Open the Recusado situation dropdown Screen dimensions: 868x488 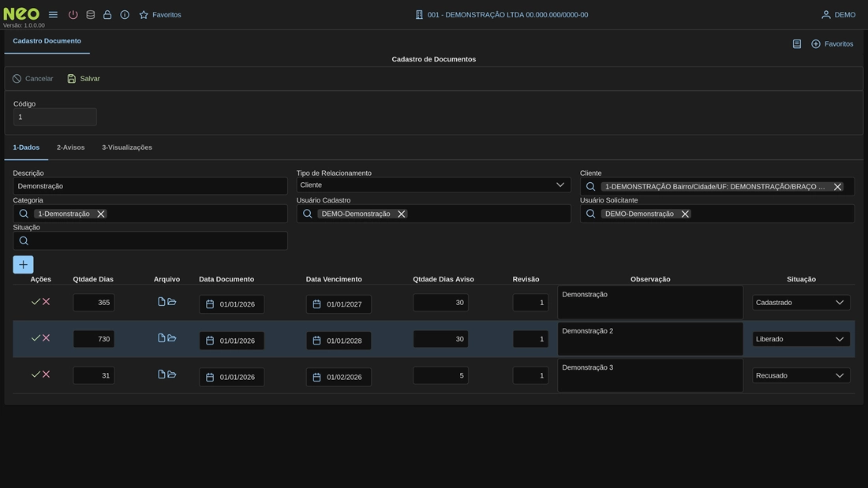pyautogui.click(x=800, y=376)
